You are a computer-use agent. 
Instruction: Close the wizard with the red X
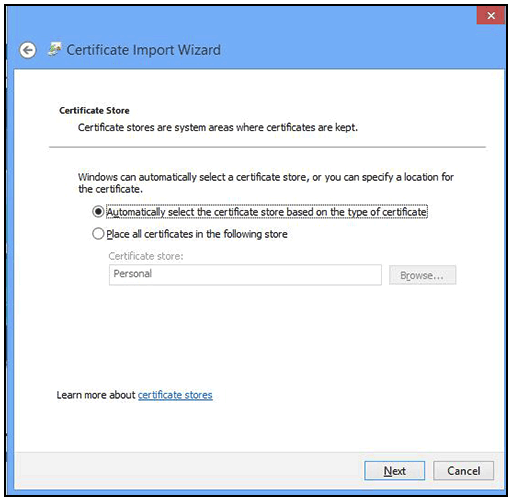[491, 16]
